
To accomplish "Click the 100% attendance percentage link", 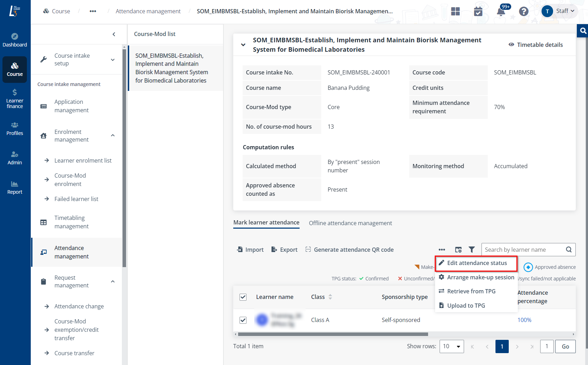I will pos(524,320).
